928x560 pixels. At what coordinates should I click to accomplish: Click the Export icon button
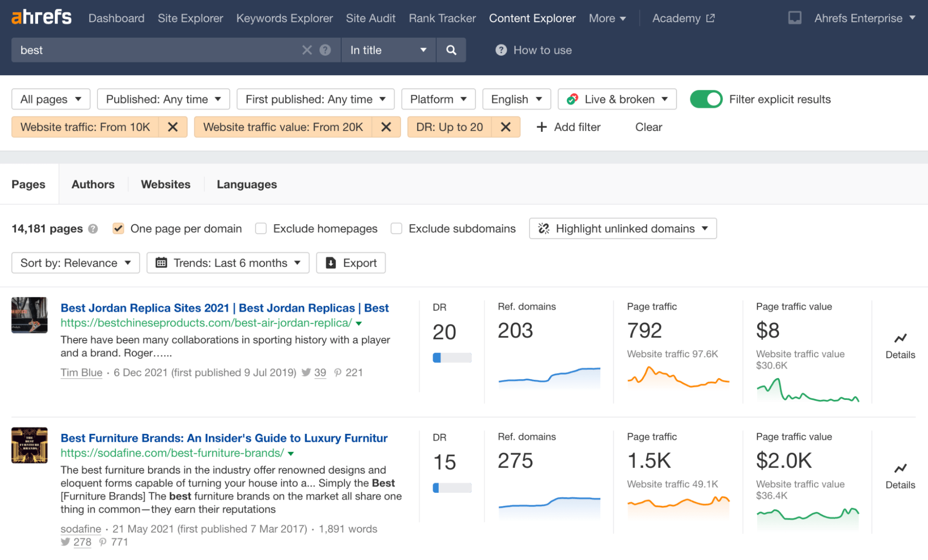click(x=330, y=263)
